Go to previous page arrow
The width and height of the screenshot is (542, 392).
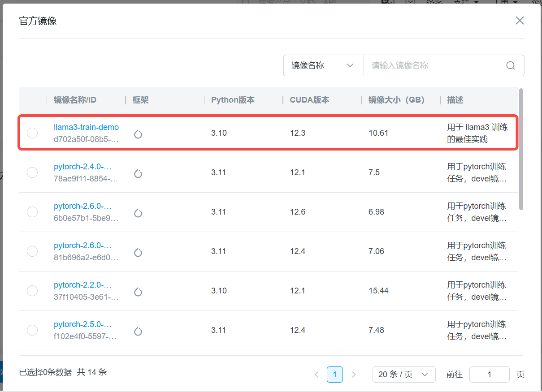(x=317, y=375)
